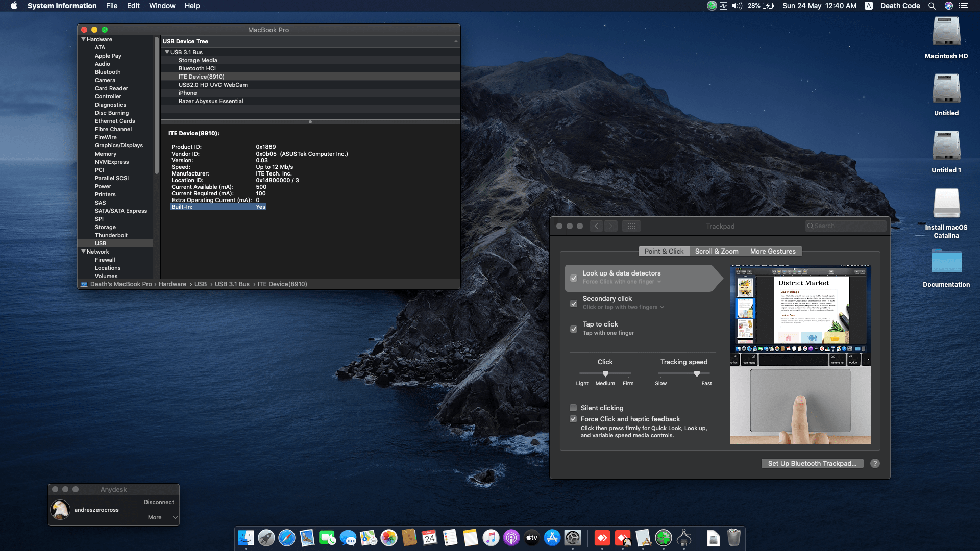The height and width of the screenshot is (551, 980).
Task: Open the first AnyDesk icon in Dock
Action: 602,538
